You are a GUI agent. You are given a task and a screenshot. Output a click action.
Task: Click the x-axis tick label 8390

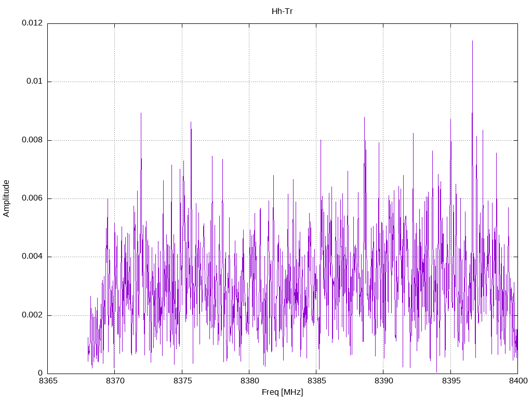(x=384, y=381)
